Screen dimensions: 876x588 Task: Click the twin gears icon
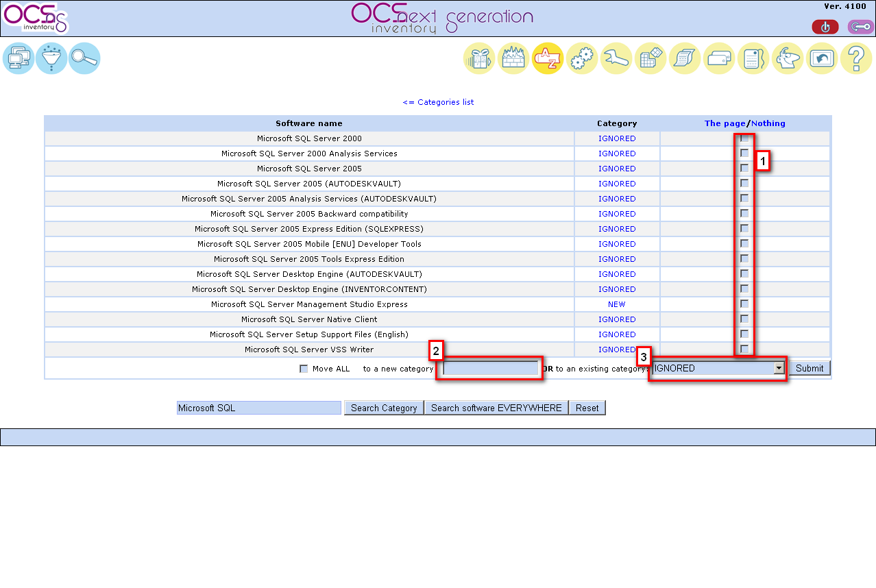pos(582,59)
